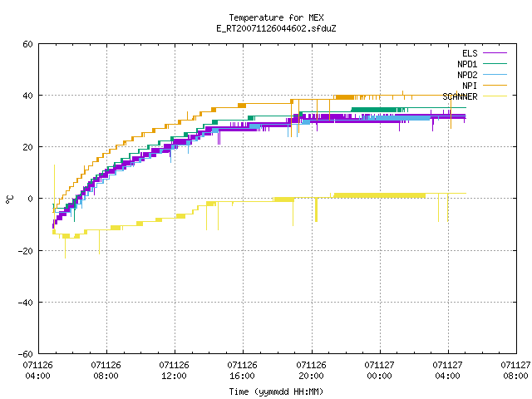
Task: Click the x-axis tick label 071127 00:00
Action: (x=380, y=371)
